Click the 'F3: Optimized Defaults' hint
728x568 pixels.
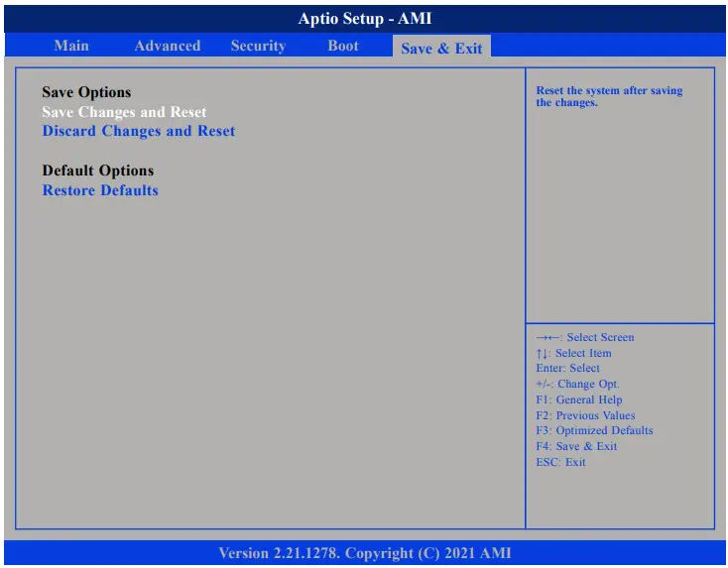click(x=594, y=430)
